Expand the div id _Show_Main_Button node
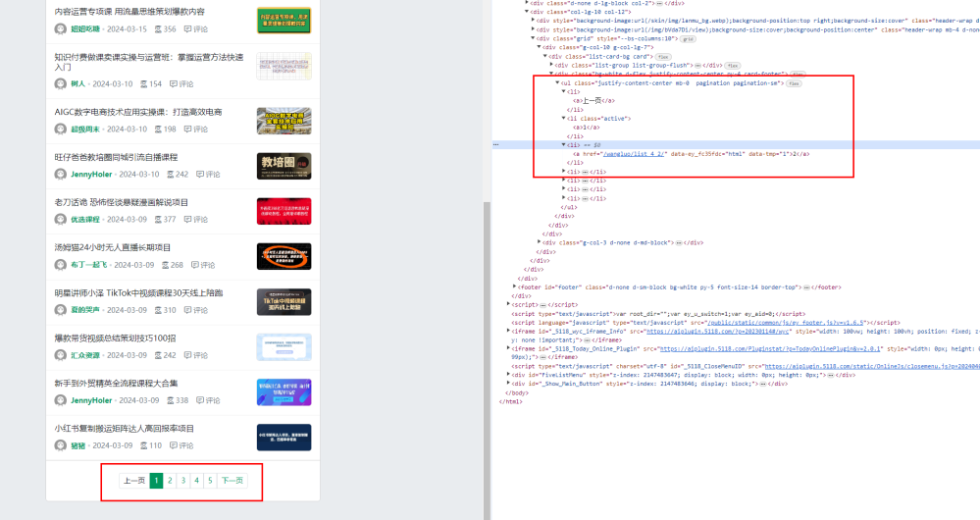 pos(508,383)
